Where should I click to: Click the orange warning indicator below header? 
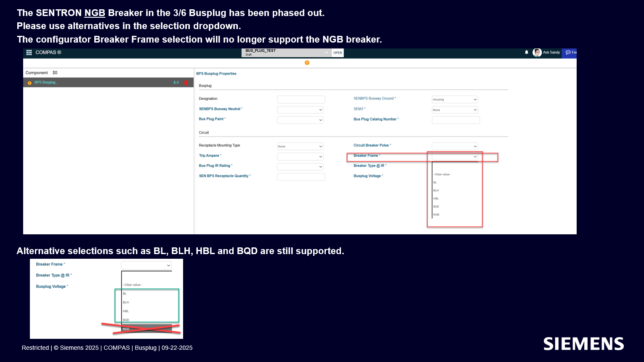point(307,63)
